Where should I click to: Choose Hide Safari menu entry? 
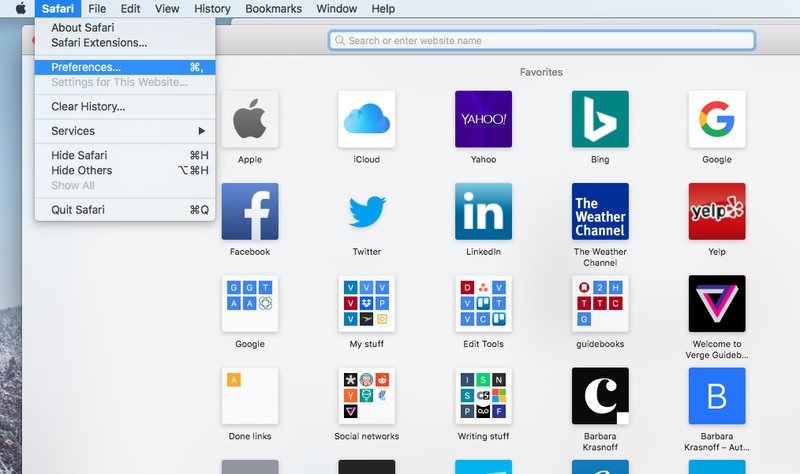[125, 155]
